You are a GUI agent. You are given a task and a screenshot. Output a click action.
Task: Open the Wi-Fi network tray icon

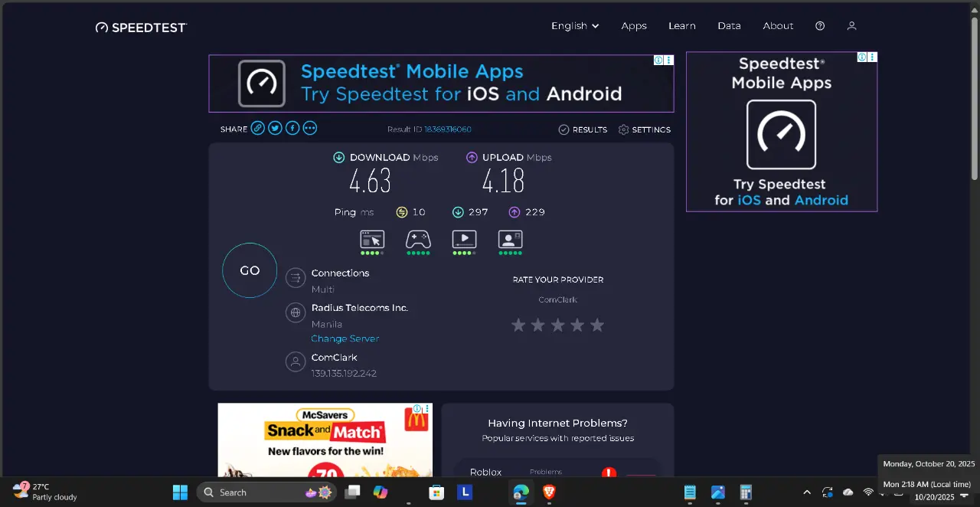click(x=868, y=492)
